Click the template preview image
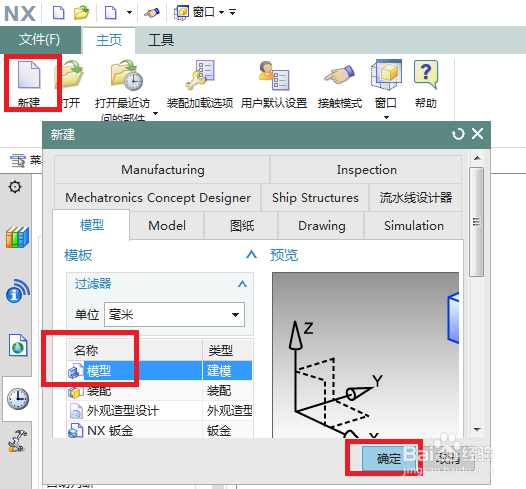Screen dimensions: 526x489 [x=366, y=355]
